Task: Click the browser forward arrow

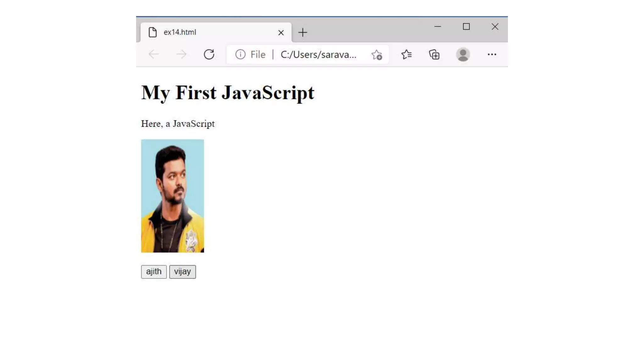Action: click(181, 54)
